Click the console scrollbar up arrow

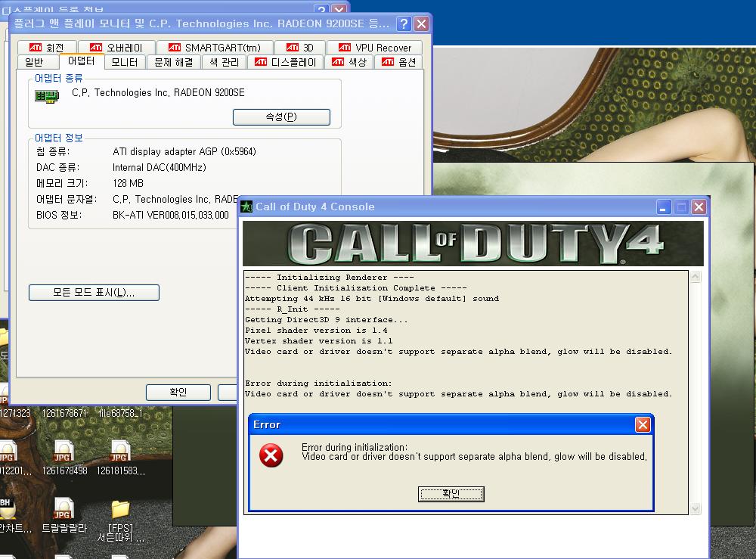click(696, 277)
